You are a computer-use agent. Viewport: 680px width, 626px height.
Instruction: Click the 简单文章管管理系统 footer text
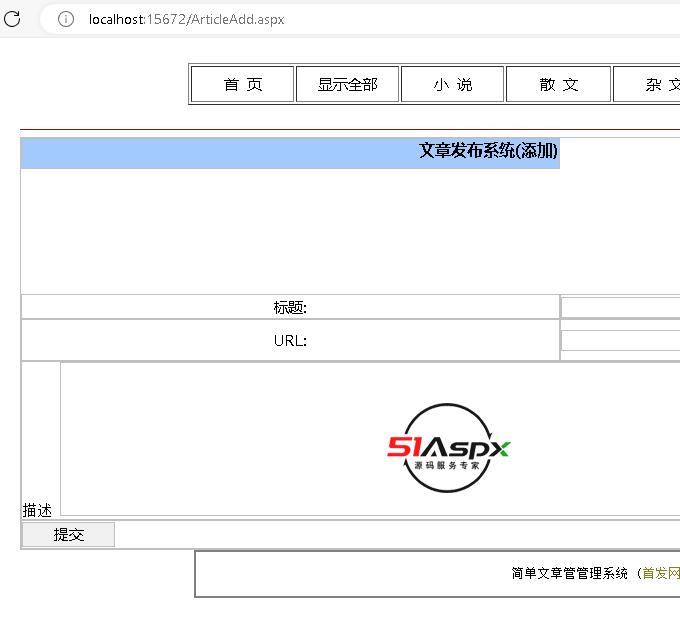[x=569, y=573]
